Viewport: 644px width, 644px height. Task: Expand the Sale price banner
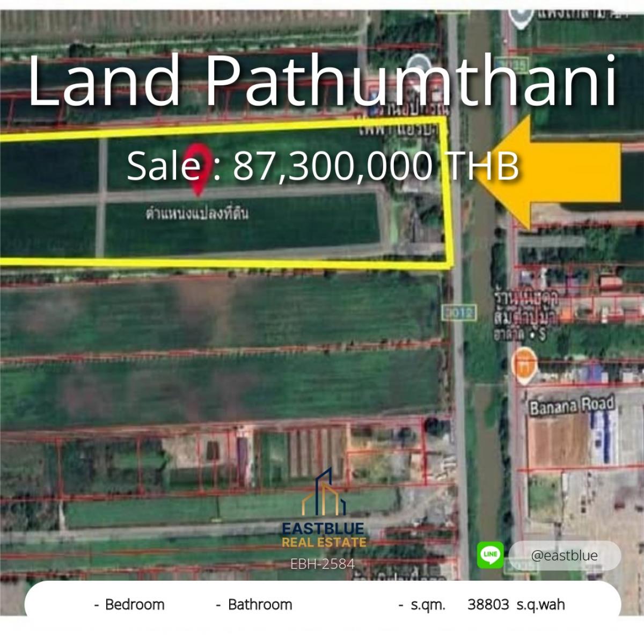(322, 168)
